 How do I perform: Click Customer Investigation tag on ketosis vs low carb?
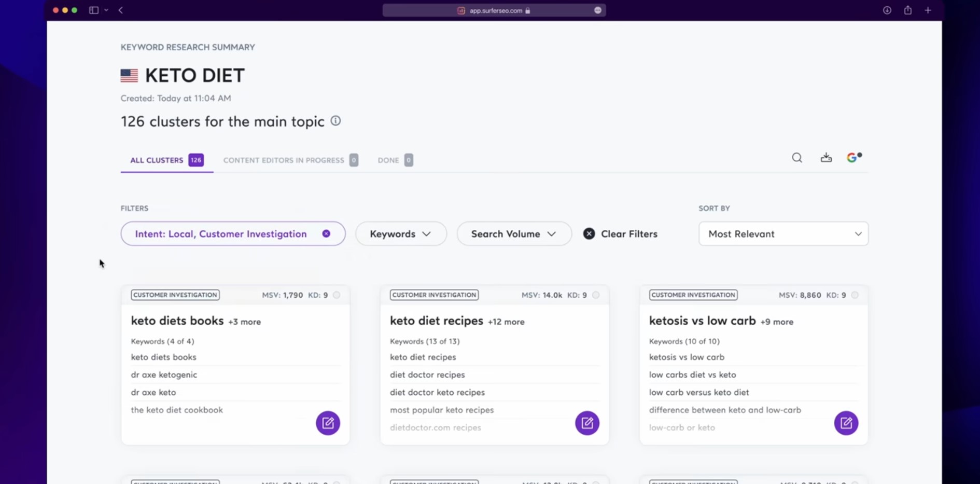pos(693,295)
